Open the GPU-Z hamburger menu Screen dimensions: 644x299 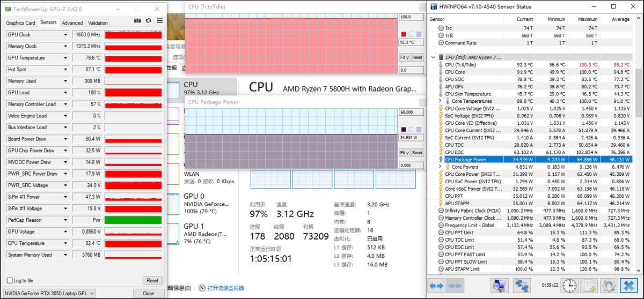click(x=159, y=20)
